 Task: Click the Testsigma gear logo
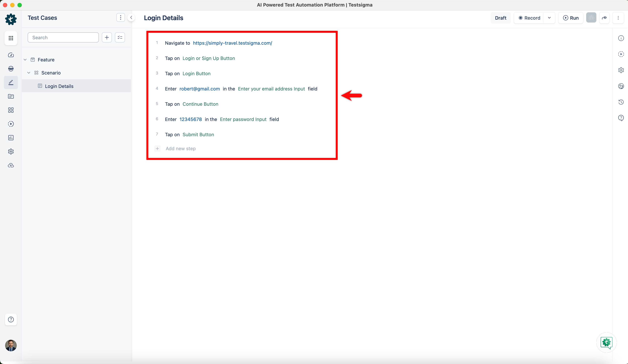(x=11, y=19)
